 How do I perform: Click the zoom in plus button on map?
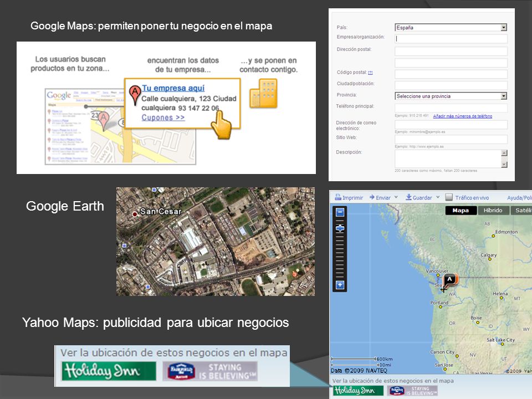pyautogui.click(x=340, y=285)
